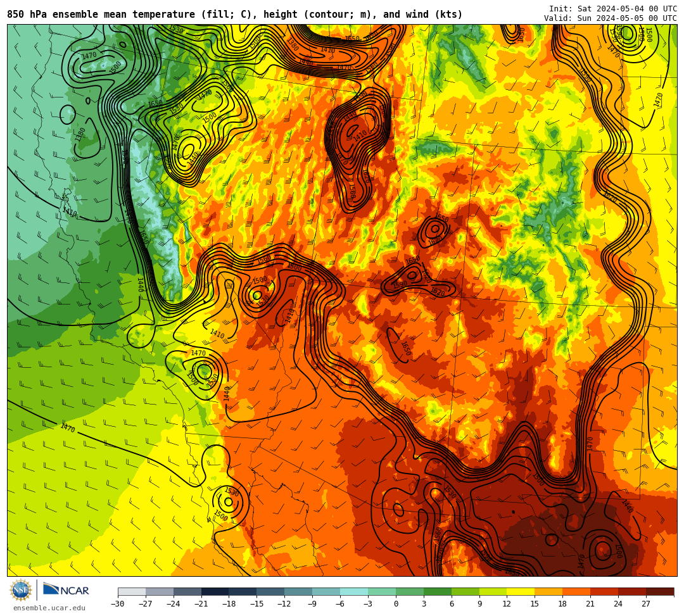Click the −21 colorbar label
Viewport: 684px width, 616px height.
pyautogui.click(x=201, y=604)
